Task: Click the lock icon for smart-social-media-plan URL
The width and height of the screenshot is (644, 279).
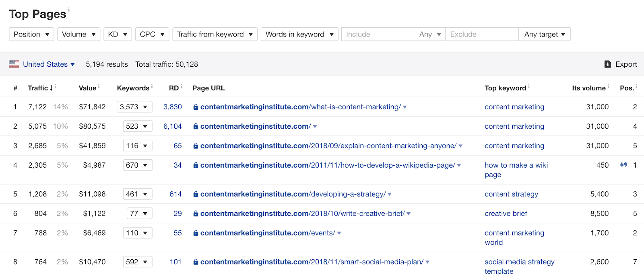Action: 196,262
